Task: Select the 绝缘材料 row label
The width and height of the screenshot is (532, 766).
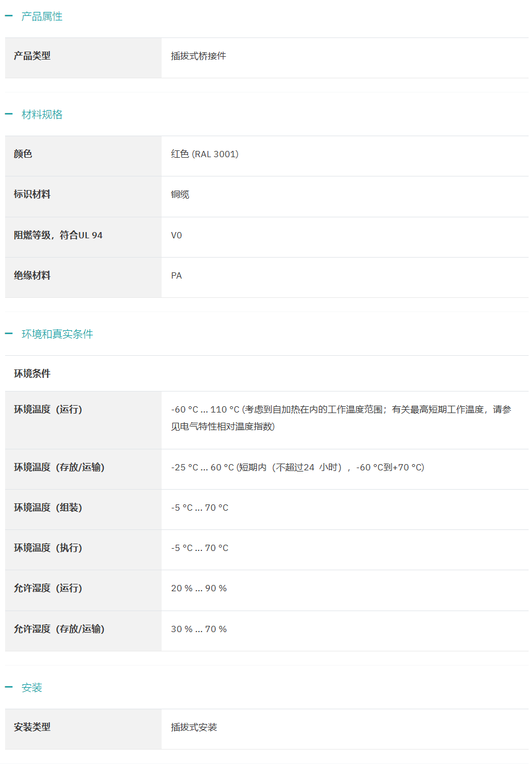Action: [x=32, y=275]
